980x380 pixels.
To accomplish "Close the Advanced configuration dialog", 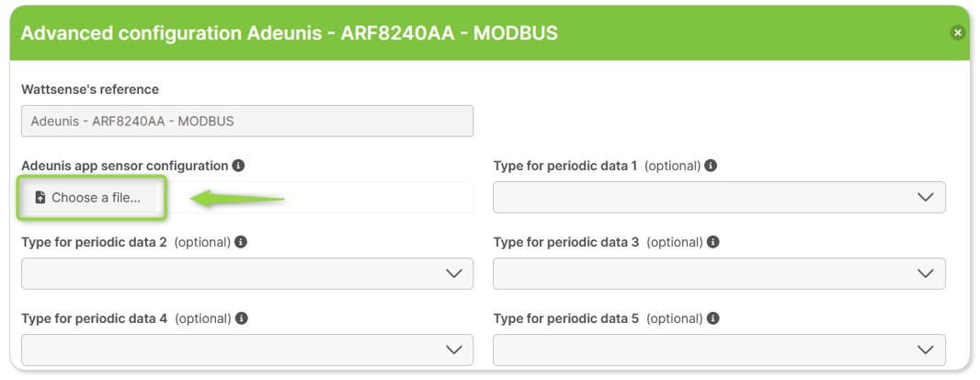I will (958, 32).
